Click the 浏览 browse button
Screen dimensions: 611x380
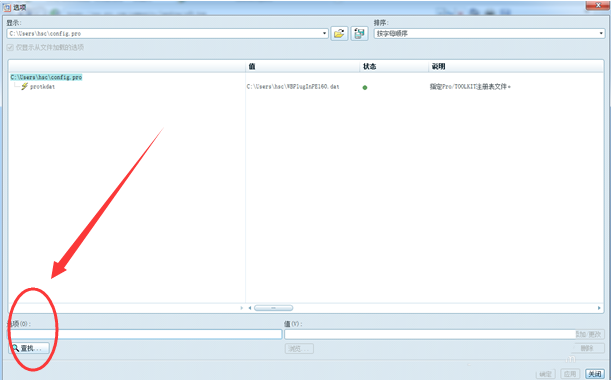click(x=299, y=348)
